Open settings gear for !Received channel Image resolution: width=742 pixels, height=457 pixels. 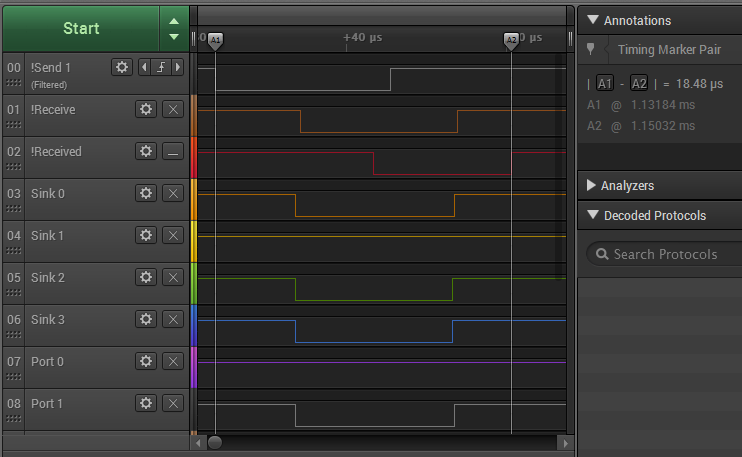[146, 151]
